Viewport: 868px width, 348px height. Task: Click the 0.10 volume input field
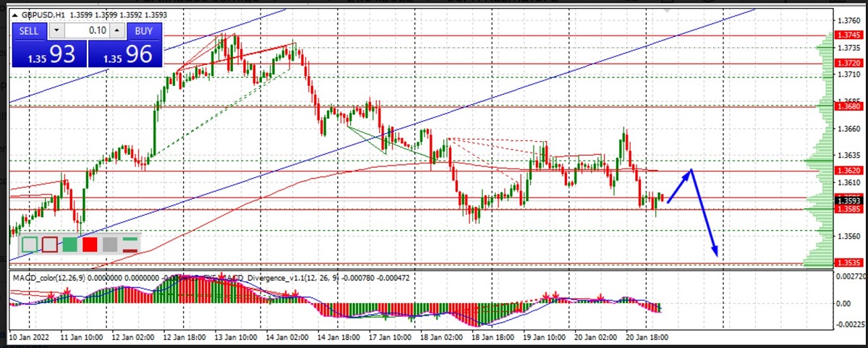(x=87, y=30)
